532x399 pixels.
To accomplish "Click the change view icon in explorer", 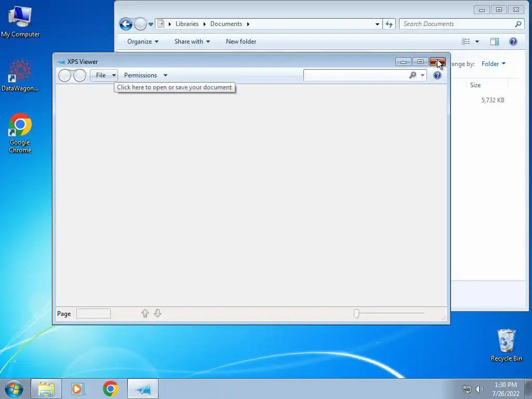I will 466,42.
